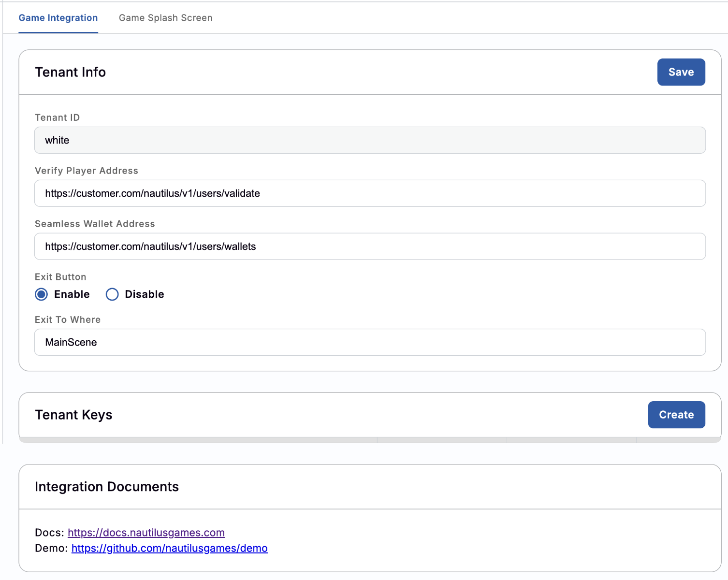The height and width of the screenshot is (580, 728).
Task: Click the Tenant ID input field
Action: pyautogui.click(x=370, y=140)
